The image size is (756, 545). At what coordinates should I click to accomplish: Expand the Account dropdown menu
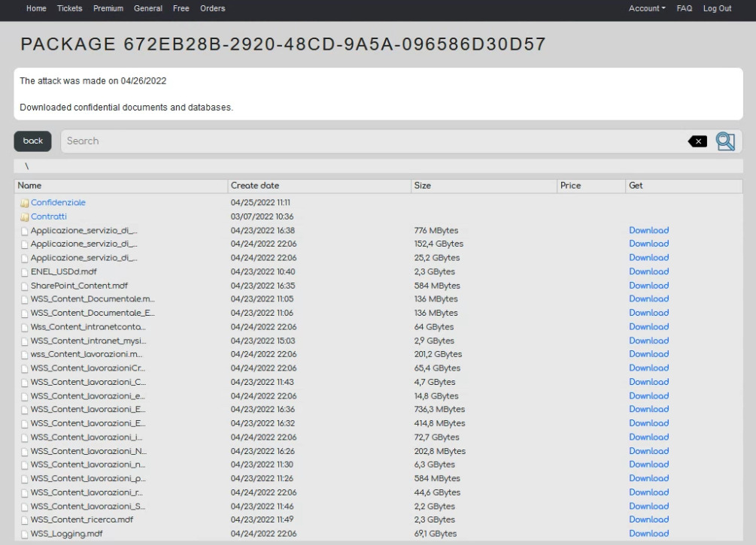click(x=647, y=8)
